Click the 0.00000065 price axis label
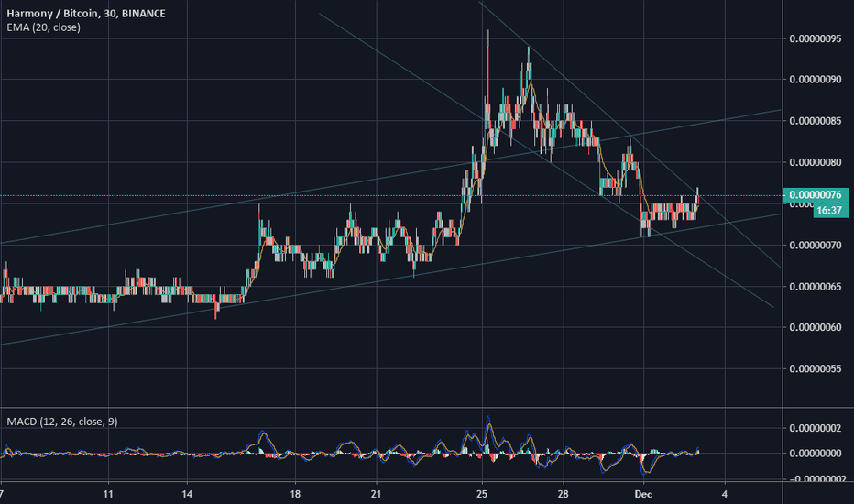Screen dimensions: 854x504 point(816,287)
